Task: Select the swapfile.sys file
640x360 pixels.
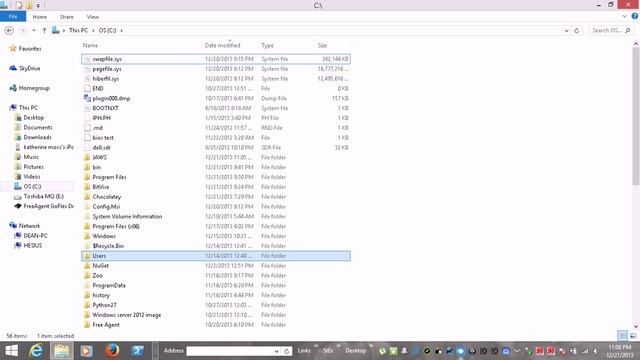Action: (x=216, y=59)
